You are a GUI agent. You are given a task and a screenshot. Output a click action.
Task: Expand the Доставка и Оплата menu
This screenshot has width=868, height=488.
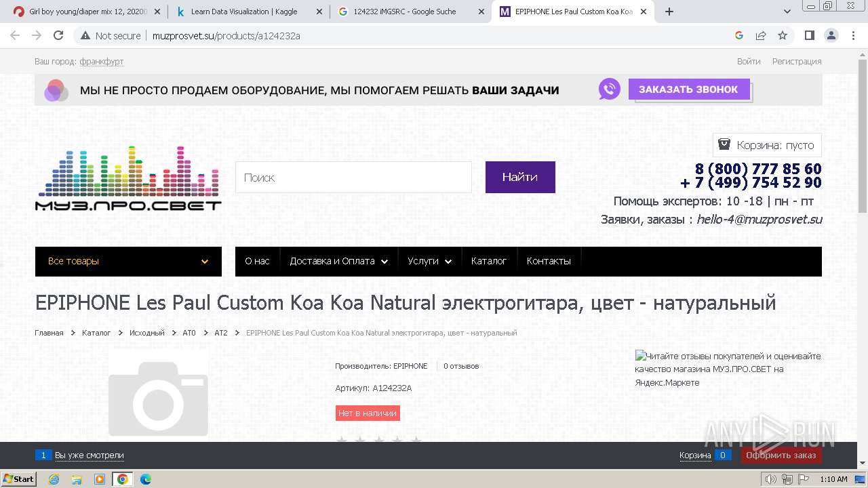(x=338, y=261)
